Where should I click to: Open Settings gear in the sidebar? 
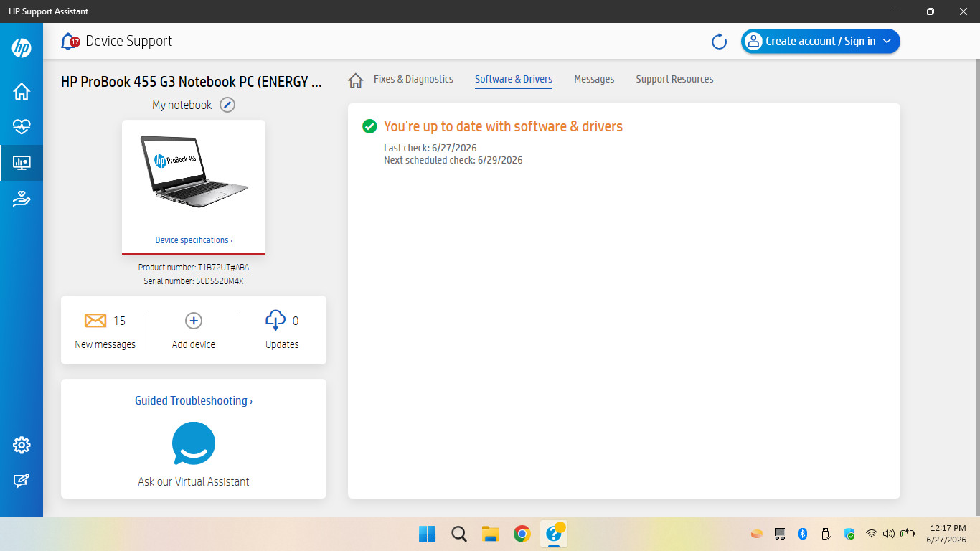[22, 446]
